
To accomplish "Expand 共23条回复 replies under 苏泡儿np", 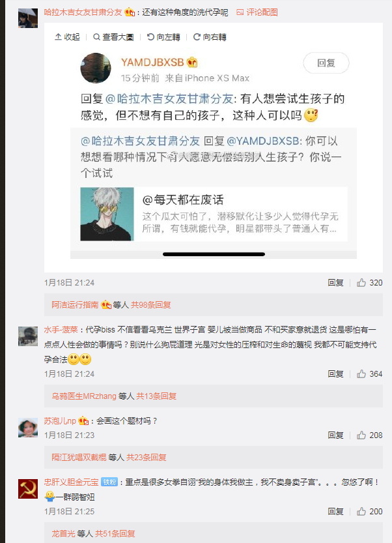I will tap(147, 458).
